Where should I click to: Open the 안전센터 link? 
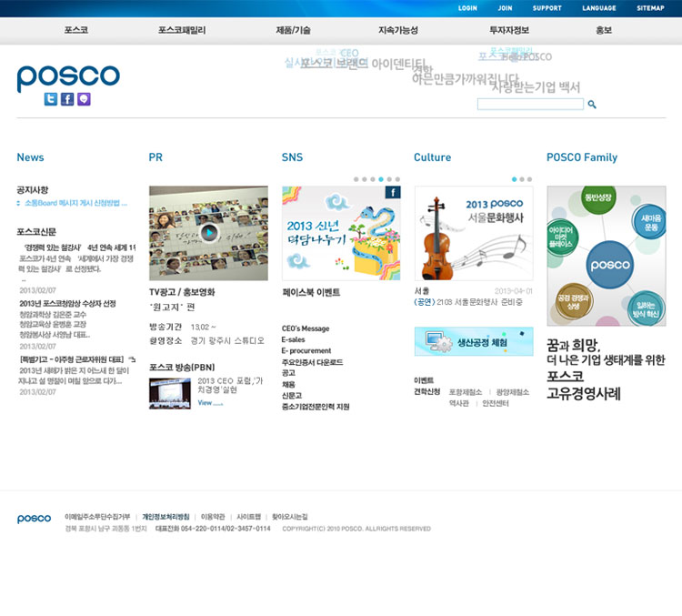496,404
